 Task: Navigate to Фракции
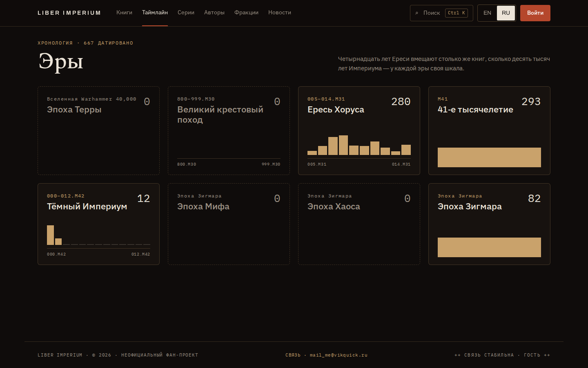pos(247,13)
